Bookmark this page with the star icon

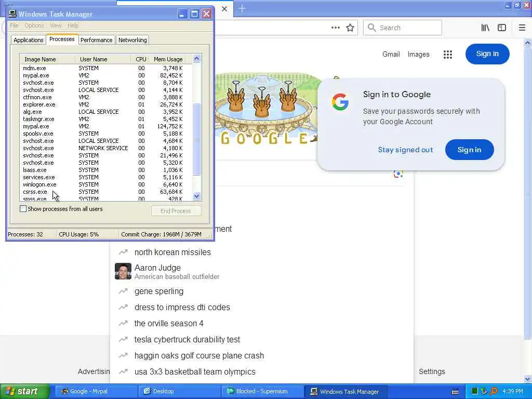[350, 28]
